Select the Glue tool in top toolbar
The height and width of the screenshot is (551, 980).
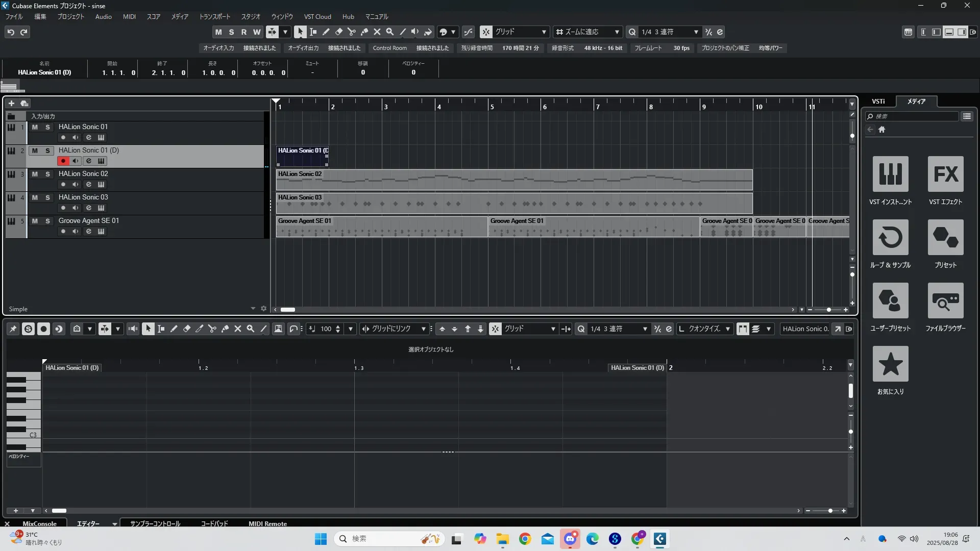pyautogui.click(x=364, y=32)
